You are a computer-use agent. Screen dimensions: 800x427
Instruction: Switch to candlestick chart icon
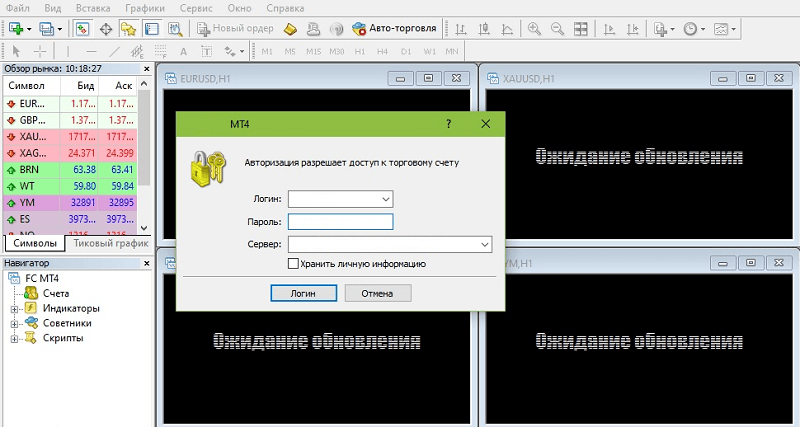click(484, 29)
